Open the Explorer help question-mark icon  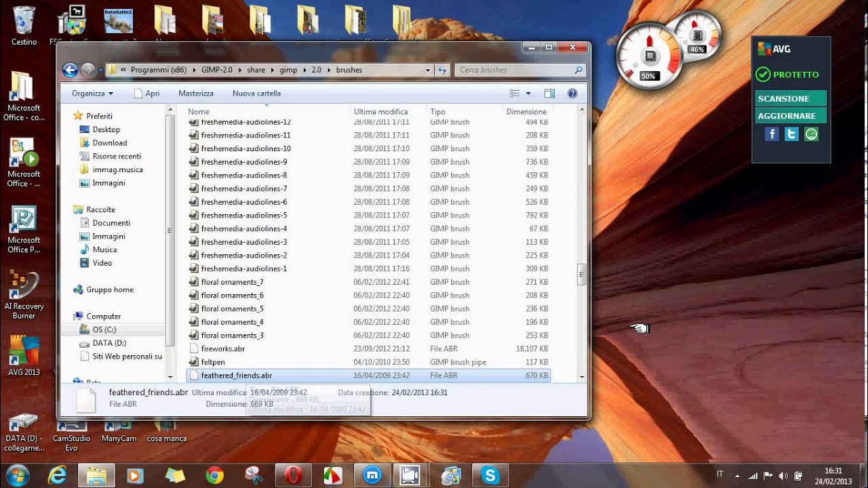pos(572,94)
